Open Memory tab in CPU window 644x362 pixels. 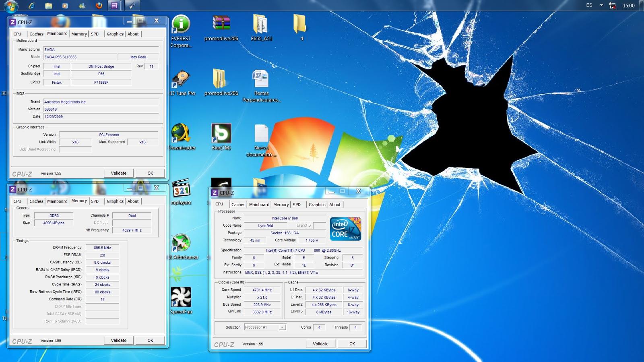click(x=281, y=204)
